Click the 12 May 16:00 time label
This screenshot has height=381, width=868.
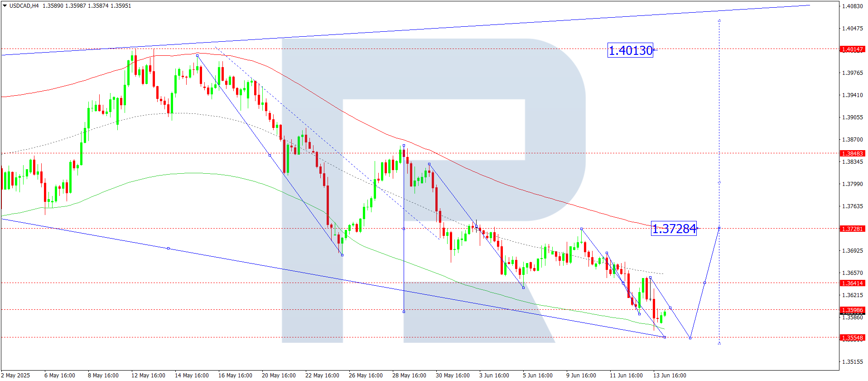coord(148,375)
